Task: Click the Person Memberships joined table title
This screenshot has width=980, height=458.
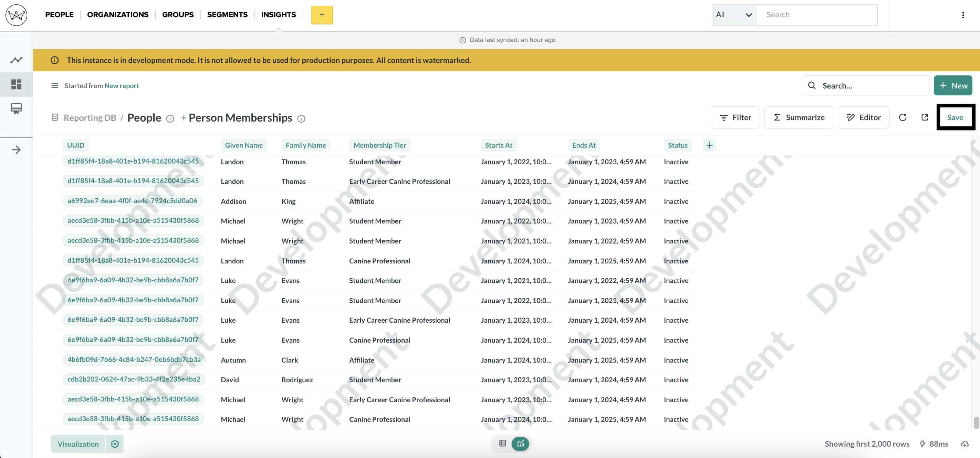Action: [x=240, y=118]
